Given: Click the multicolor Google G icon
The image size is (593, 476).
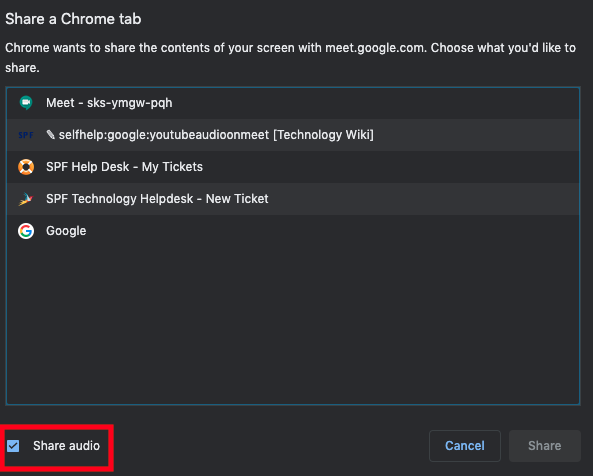Looking at the screenshot, I should click(x=26, y=231).
